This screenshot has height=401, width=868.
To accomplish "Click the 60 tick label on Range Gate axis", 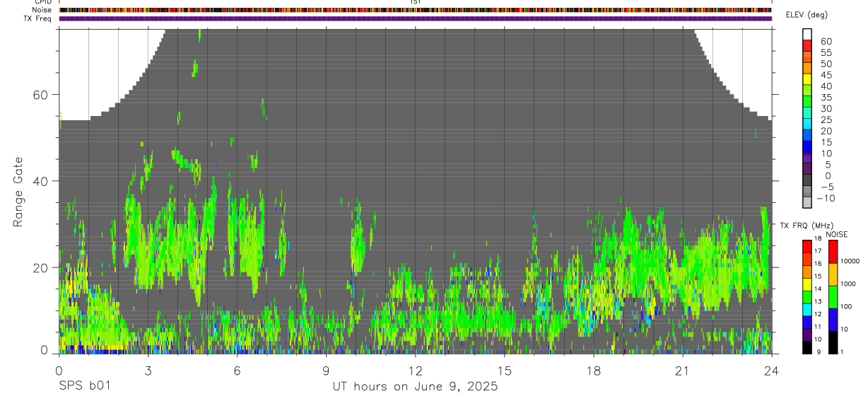I will coord(40,95).
